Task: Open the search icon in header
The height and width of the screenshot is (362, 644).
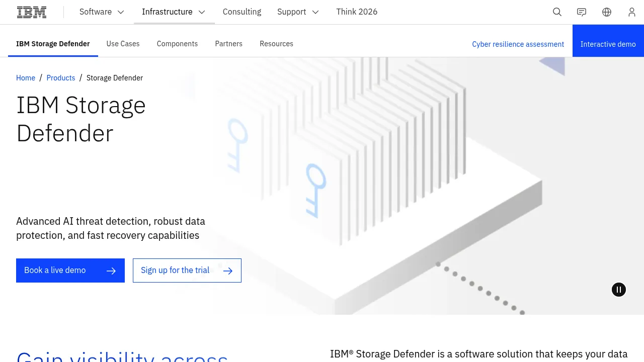Action: (557, 12)
